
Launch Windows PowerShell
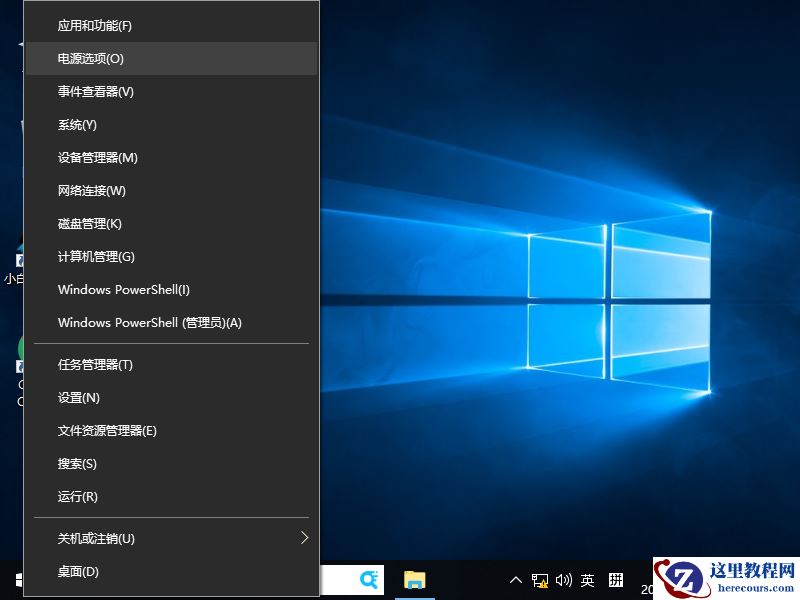pyautogui.click(x=122, y=289)
